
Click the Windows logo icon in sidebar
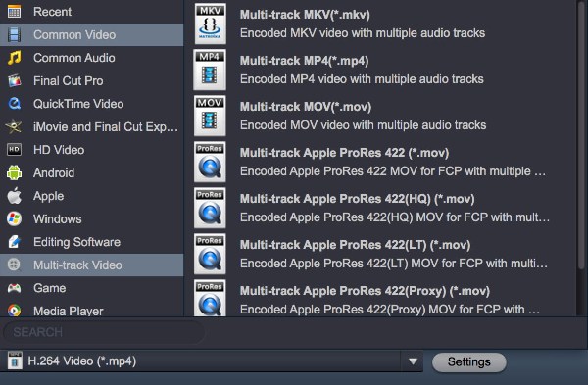tap(15, 218)
